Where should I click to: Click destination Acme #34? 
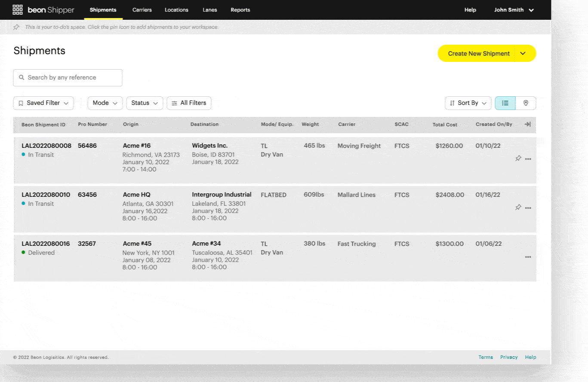coord(206,244)
